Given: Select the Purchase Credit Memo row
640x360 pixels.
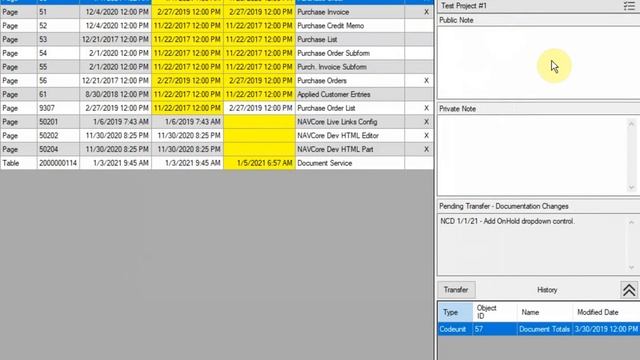Looking at the screenshot, I should [217, 26].
